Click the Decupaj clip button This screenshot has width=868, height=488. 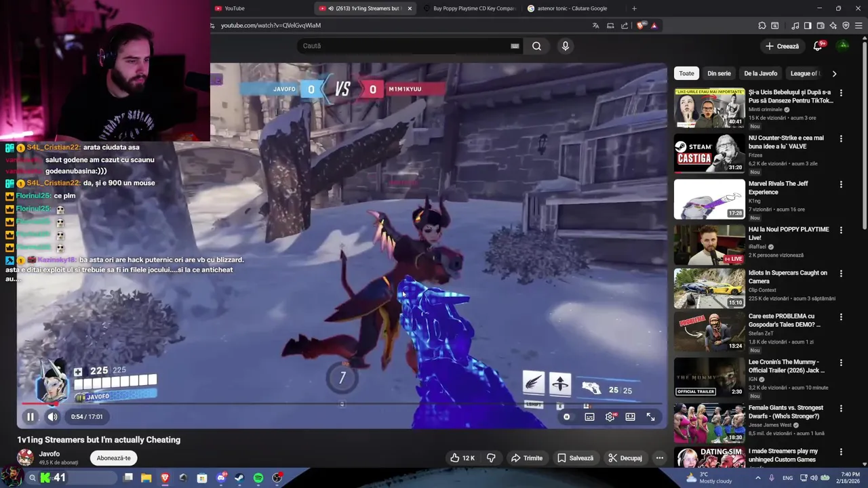click(625, 458)
